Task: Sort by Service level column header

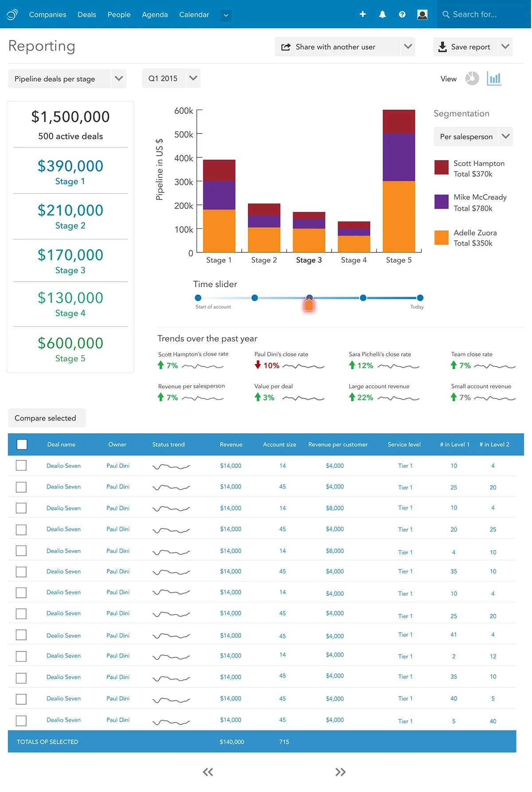Action: pyautogui.click(x=404, y=444)
